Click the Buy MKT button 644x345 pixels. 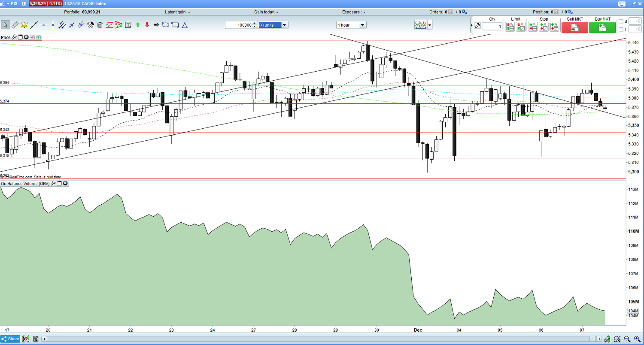coord(602,27)
